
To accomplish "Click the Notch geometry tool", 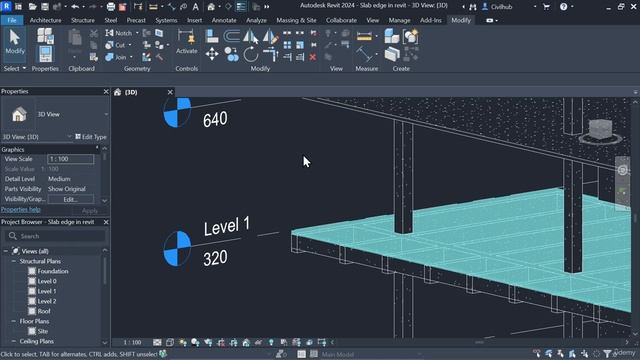I will click(x=119, y=33).
